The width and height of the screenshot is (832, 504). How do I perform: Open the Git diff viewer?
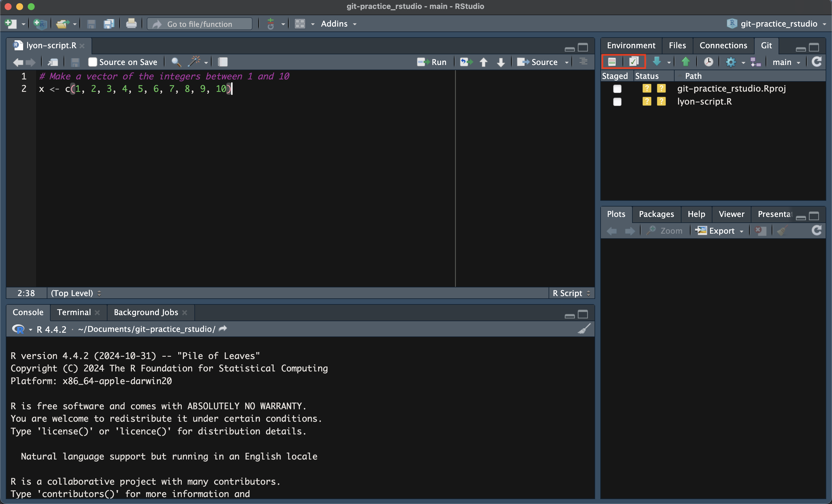(612, 62)
